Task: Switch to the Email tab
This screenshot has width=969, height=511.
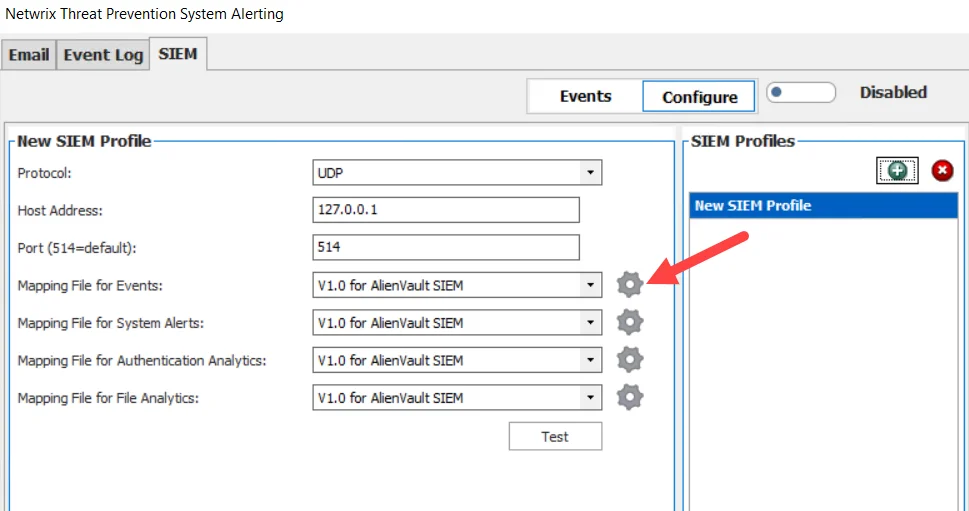Action: (28, 55)
